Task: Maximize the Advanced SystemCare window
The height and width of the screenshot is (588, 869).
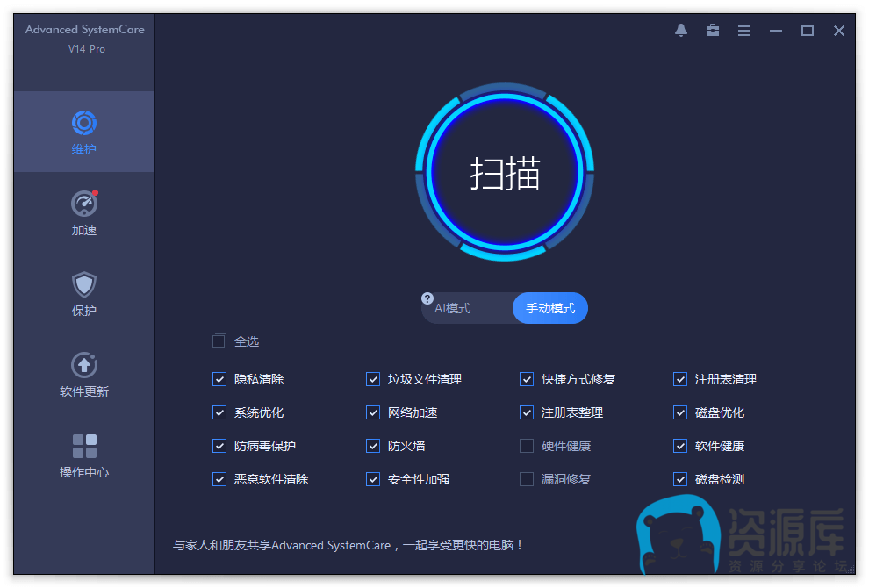Action: pyautogui.click(x=808, y=31)
